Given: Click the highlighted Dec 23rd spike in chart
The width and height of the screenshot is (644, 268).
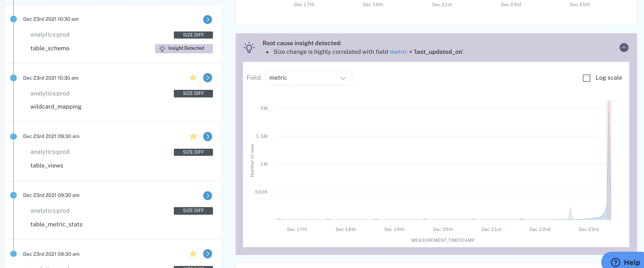Looking at the screenshot, I should click(609, 160).
